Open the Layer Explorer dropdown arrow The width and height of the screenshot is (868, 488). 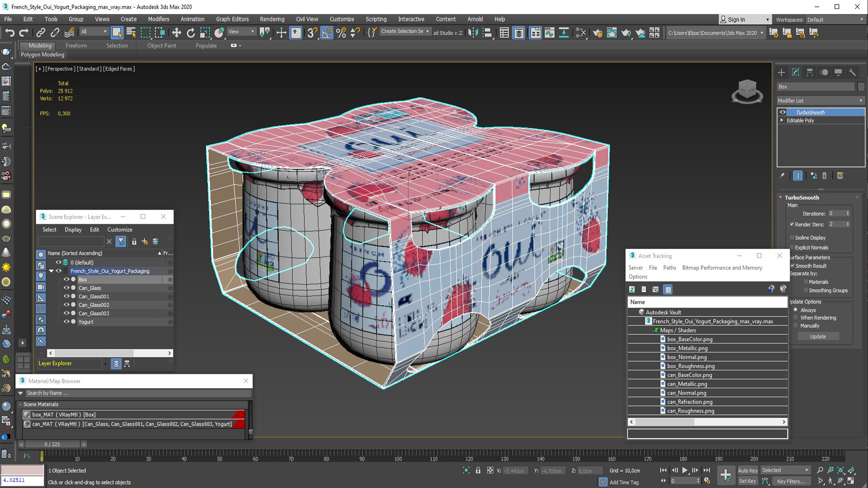[x=105, y=364]
